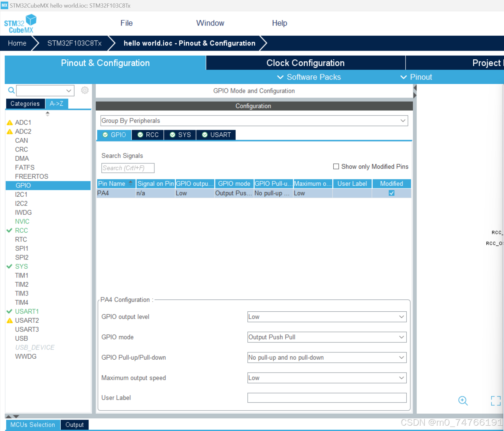
Task: Select I2C1 in the categories list
Action: (x=21, y=195)
